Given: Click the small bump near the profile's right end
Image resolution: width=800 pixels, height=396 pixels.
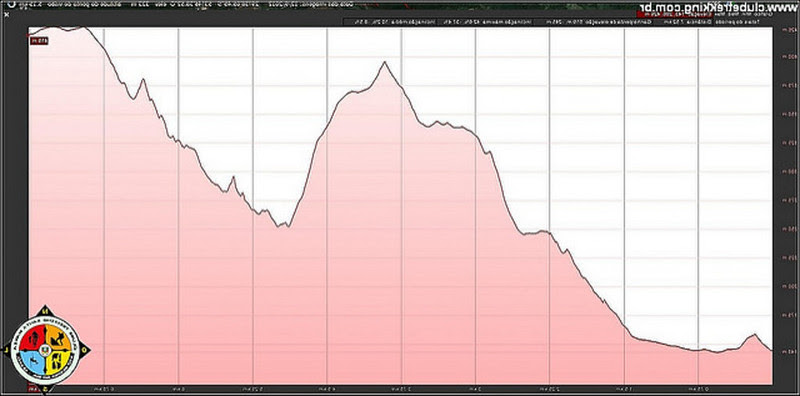Looking at the screenshot, I should click(754, 335).
